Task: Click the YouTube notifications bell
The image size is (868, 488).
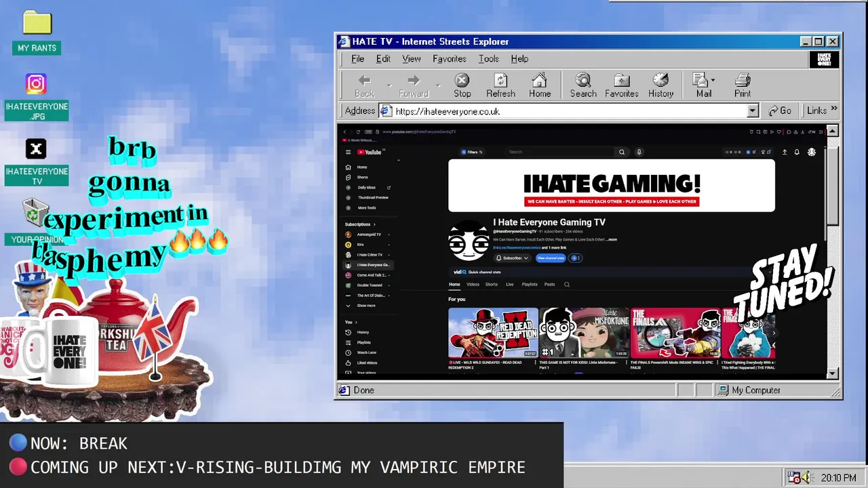Action: coord(797,152)
